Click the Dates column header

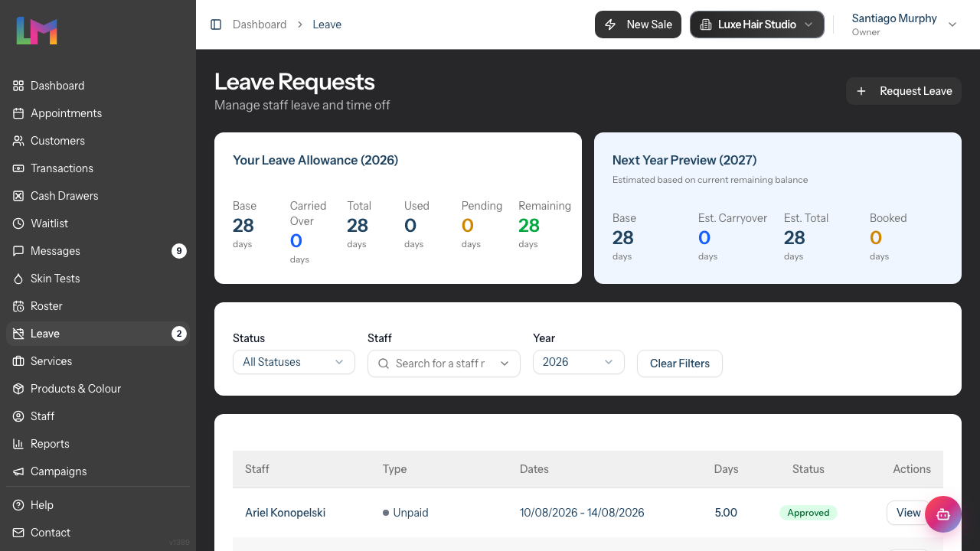(x=534, y=469)
